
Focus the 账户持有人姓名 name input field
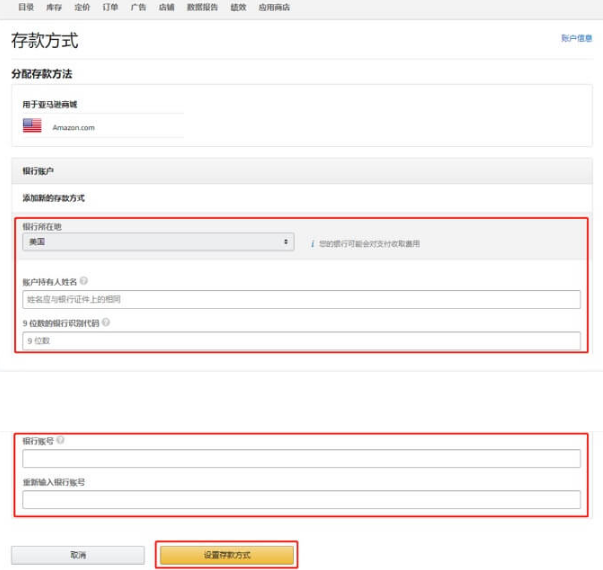301,299
